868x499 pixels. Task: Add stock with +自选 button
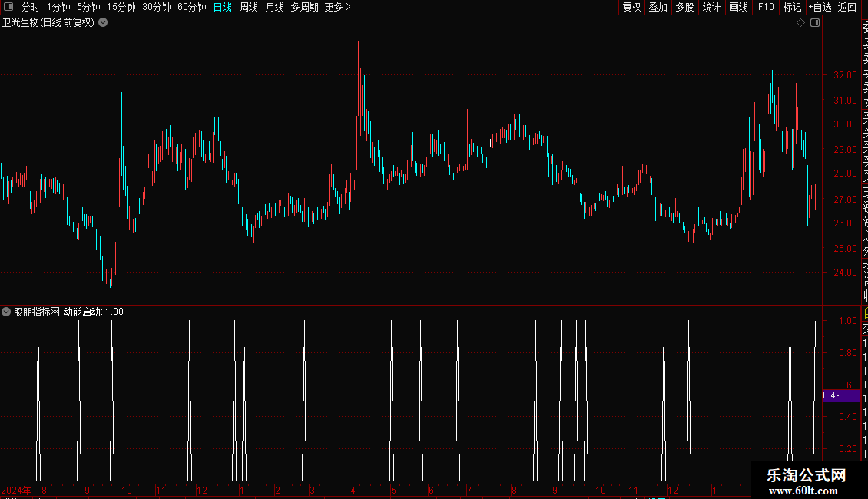pyautogui.click(x=820, y=7)
